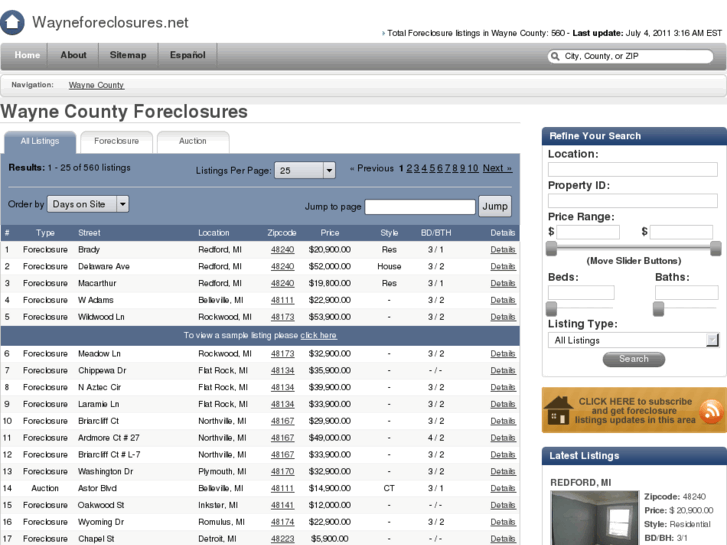
Task: Click the REDFORD, MI latest listing heading
Action: 580,483
